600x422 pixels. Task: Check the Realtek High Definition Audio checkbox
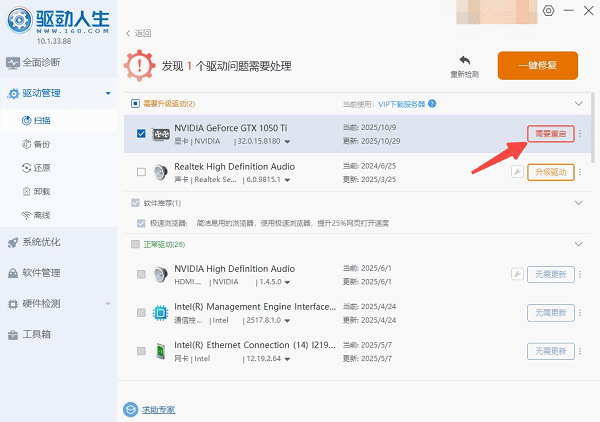tap(141, 172)
